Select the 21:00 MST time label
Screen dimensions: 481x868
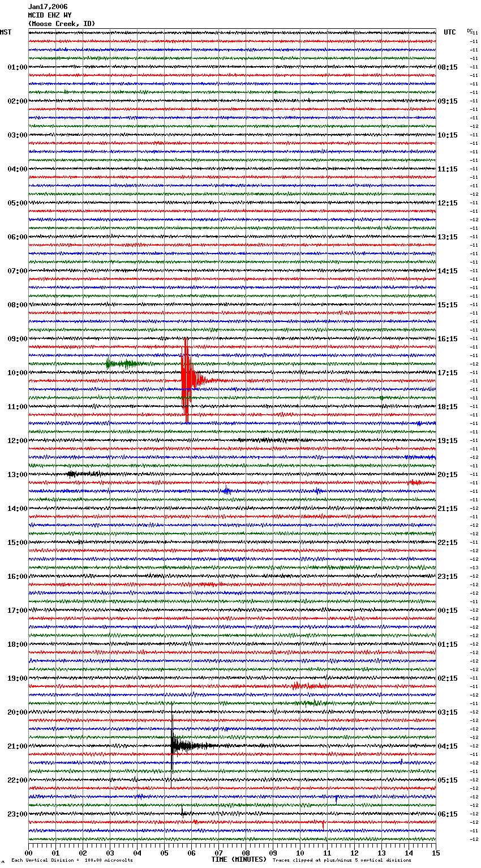17,746
